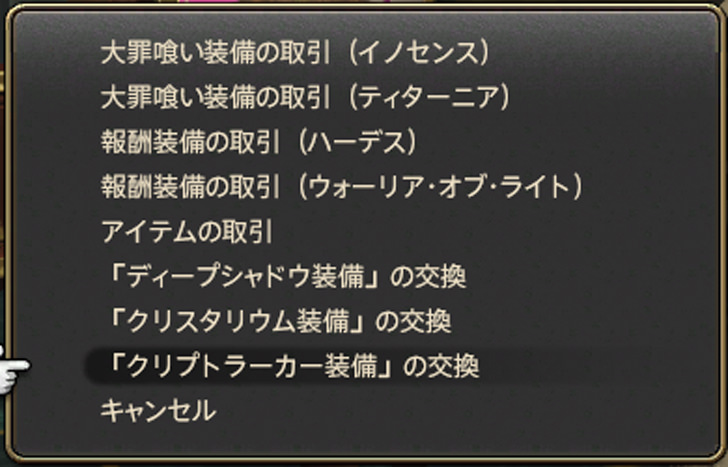728x467 pixels.
Task: Open the Cryptlurker gear exchange
Action: click(x=292, y=366)
